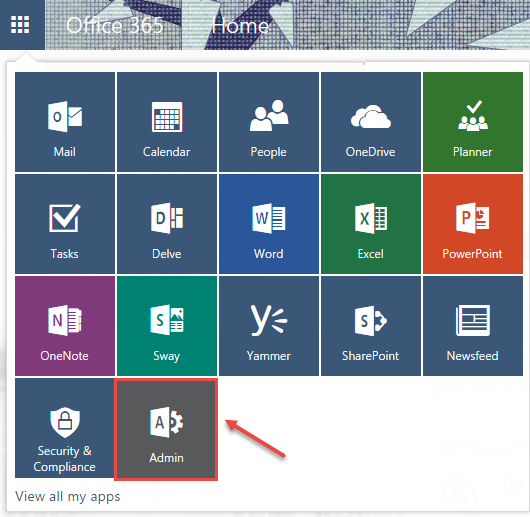This screenshot has height=517, width=530.
Task: Open the Sway app
Action: (x=167, y=326)
